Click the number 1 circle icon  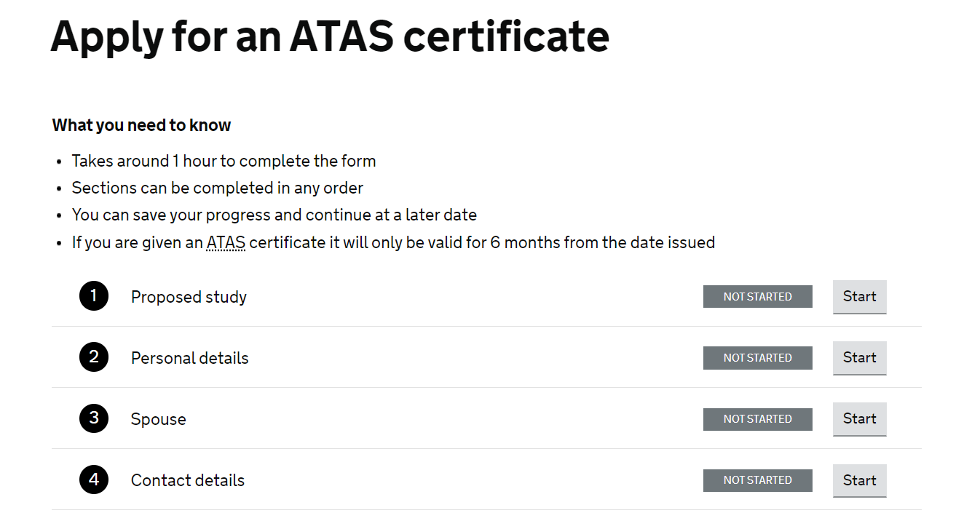coord(94,296)
